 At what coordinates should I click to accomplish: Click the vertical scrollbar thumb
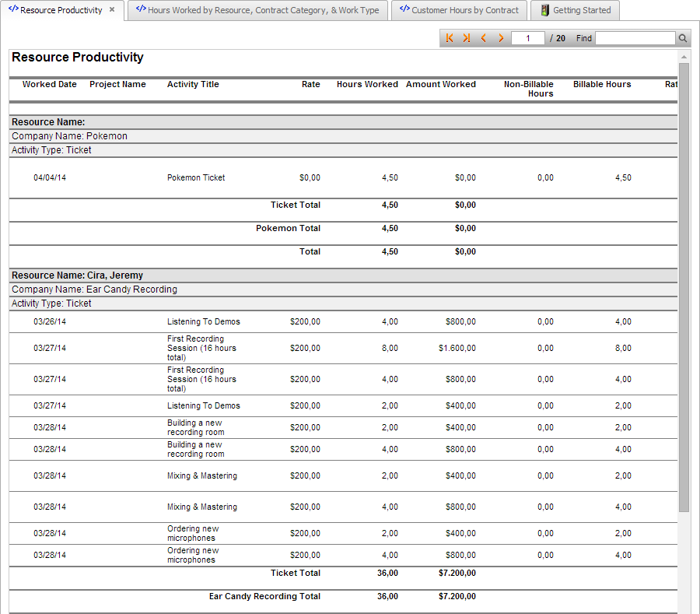[684, 288]
